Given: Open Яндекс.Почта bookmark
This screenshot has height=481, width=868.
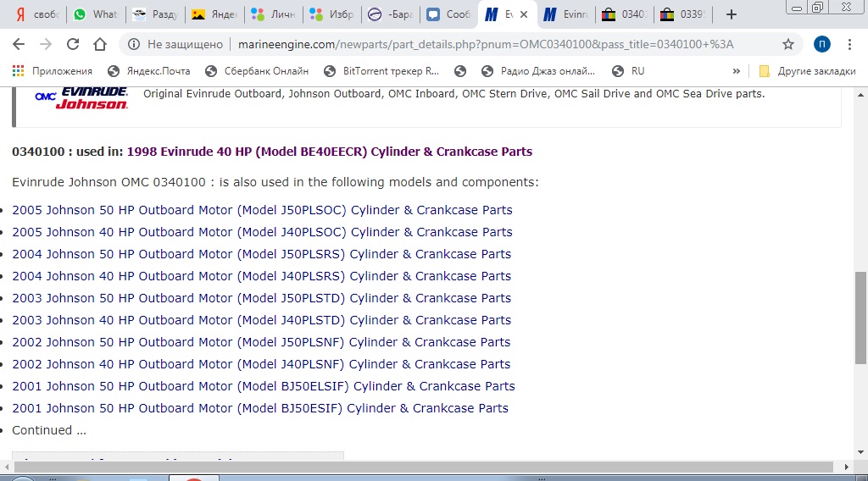Looking at the screenshot, I should pyautogui.click(x=149, y=71).
